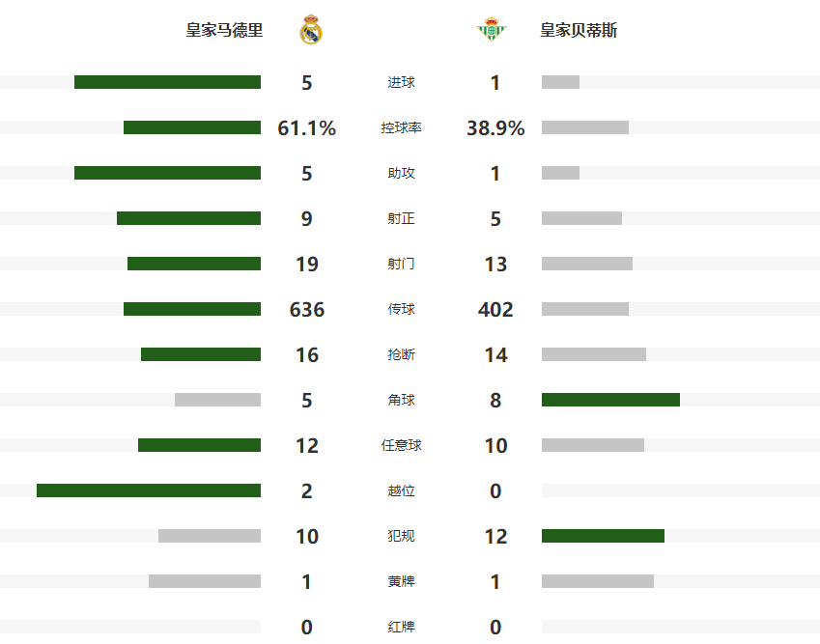The height and width of the screenshot is (644, 820).
Task: Click the 控球率 stat label
Action: point(401,127)
